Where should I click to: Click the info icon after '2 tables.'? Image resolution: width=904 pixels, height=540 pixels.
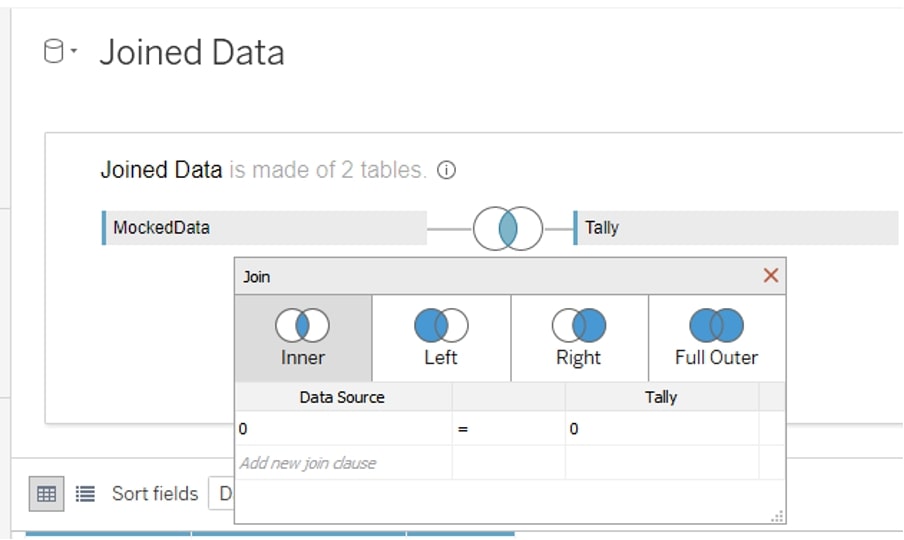click(446, 170)
